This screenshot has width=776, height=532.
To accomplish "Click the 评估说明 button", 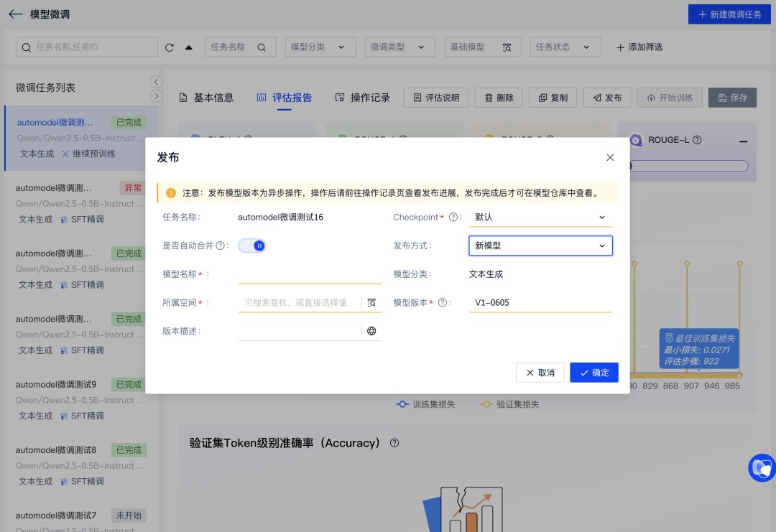I will point(436,98).
